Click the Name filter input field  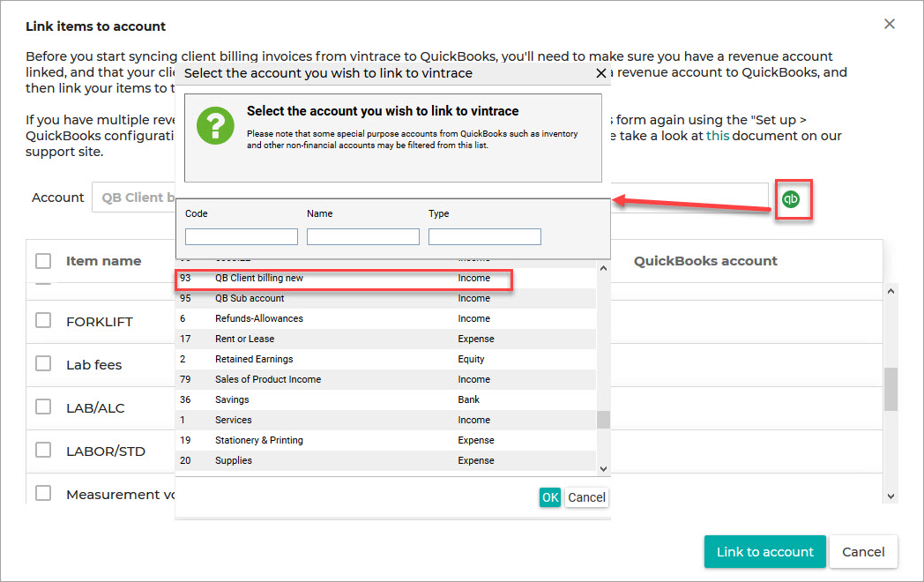[x=363, y=236]
